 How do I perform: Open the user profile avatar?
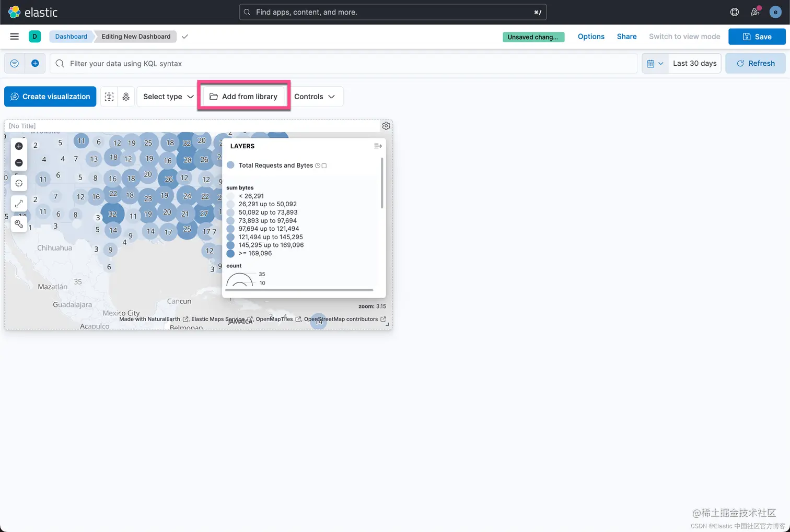775,12
